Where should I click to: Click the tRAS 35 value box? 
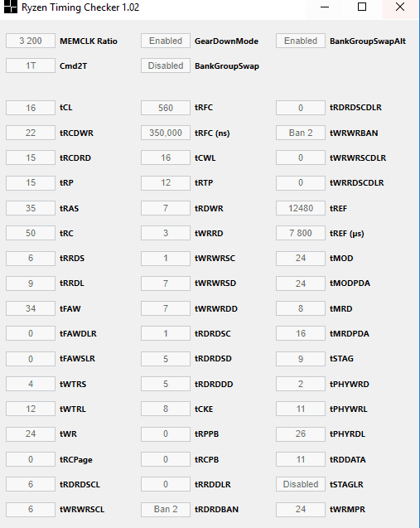[x=31, y=208]
